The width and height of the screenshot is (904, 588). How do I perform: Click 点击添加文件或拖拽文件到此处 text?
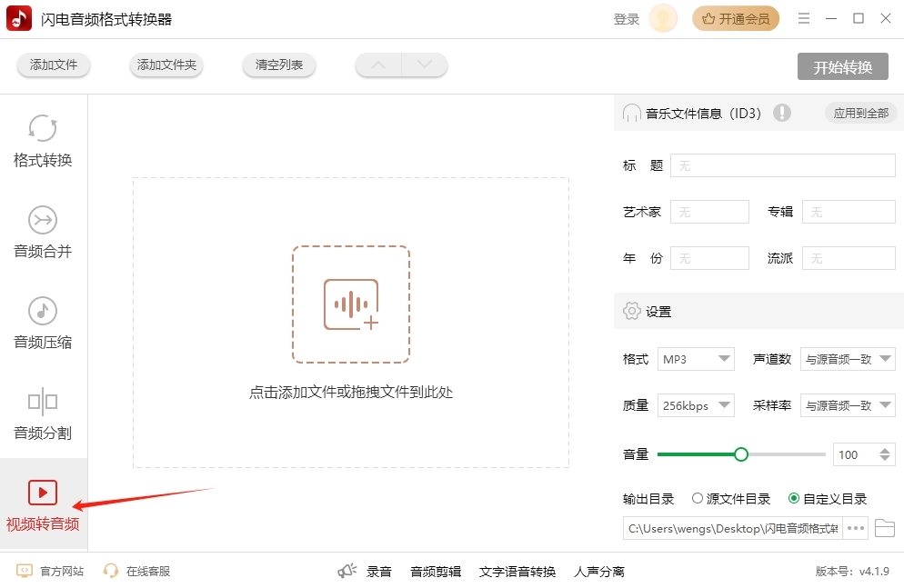[350, 393]
